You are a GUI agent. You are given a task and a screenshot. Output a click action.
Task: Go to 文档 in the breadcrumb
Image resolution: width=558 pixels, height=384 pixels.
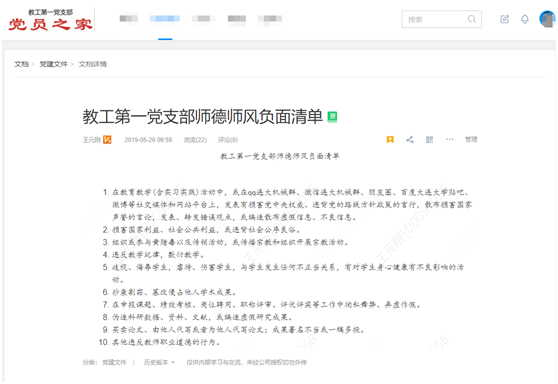click(x=21, y=64)
